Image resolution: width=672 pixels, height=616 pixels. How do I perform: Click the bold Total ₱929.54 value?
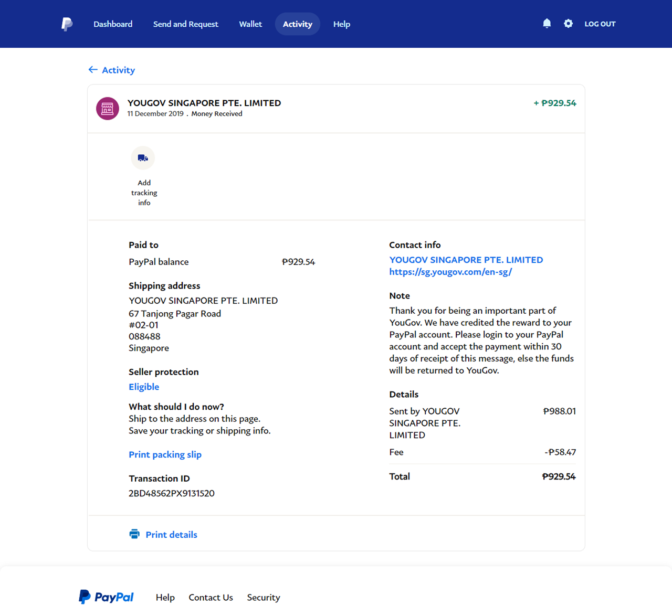pyautogui.click(x=559, y=476)
